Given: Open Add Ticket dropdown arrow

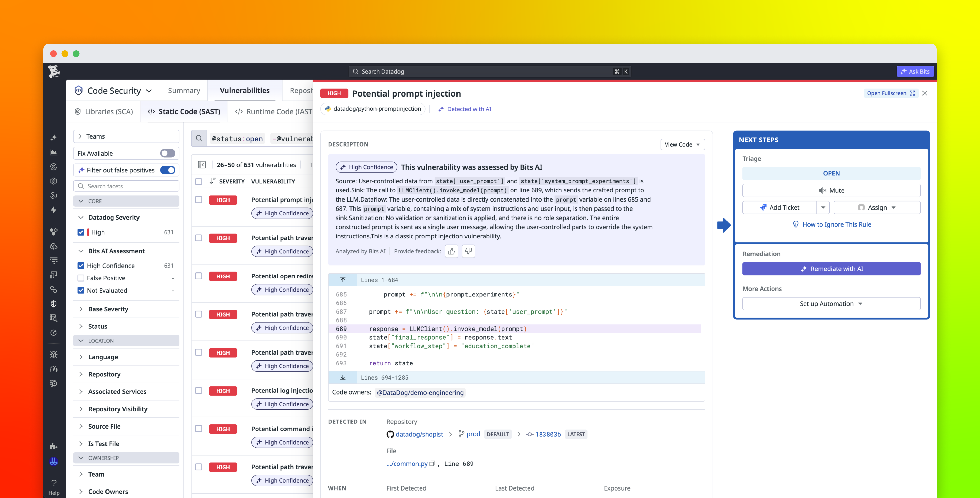Looking at the screenshot, I should [823, 207].
